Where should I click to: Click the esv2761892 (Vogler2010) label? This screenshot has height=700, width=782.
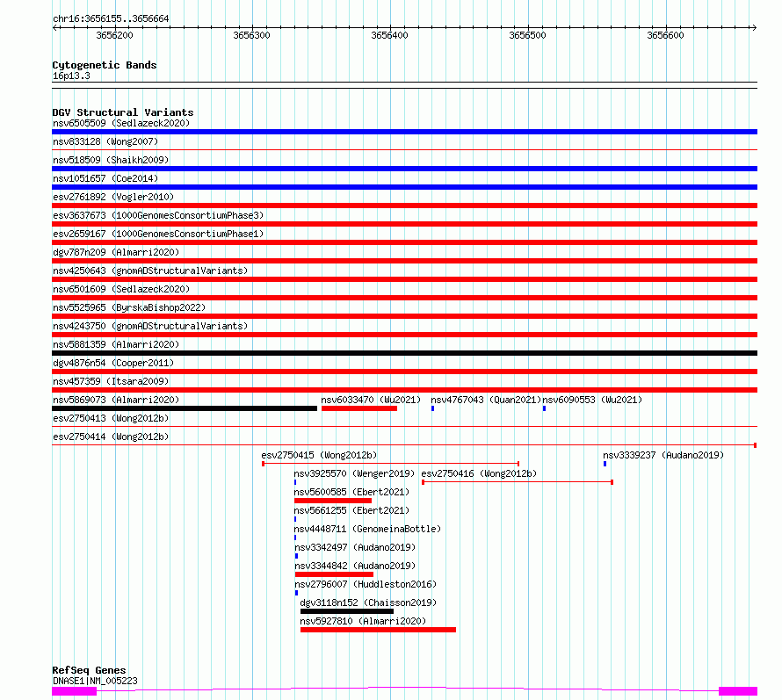pyautogui.click(x=113, y=197)
